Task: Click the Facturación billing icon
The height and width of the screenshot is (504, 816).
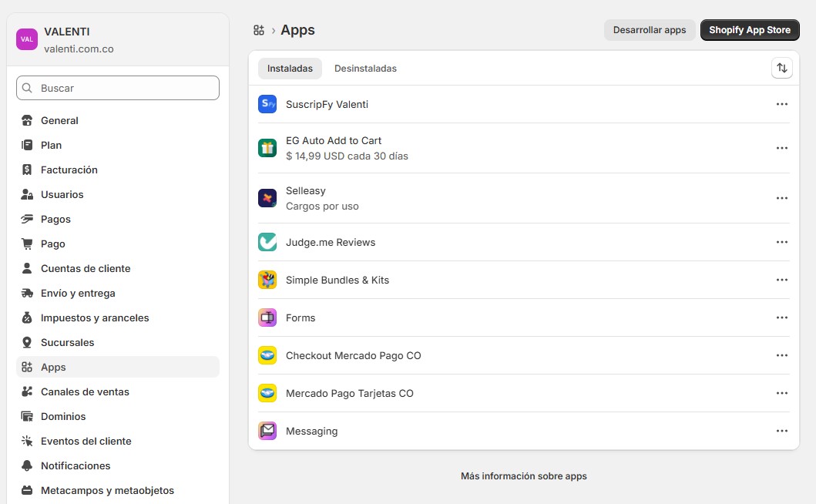Action: (27, 170)
